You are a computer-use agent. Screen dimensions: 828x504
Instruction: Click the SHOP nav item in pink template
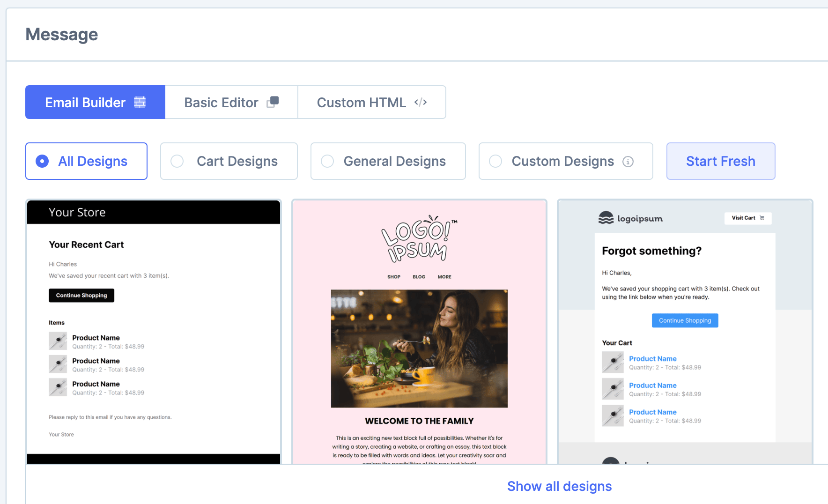pyautogui.click(x=393, y=276)
